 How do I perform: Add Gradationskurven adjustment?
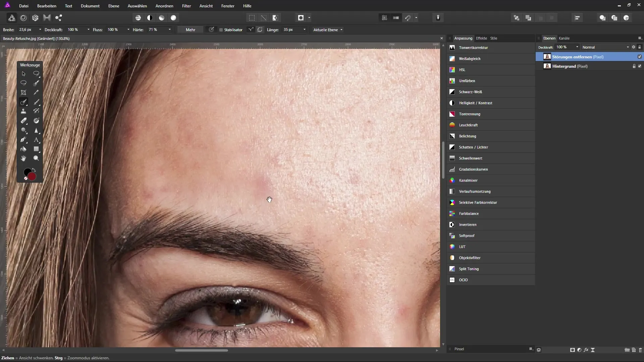click(x=491, y=169)
